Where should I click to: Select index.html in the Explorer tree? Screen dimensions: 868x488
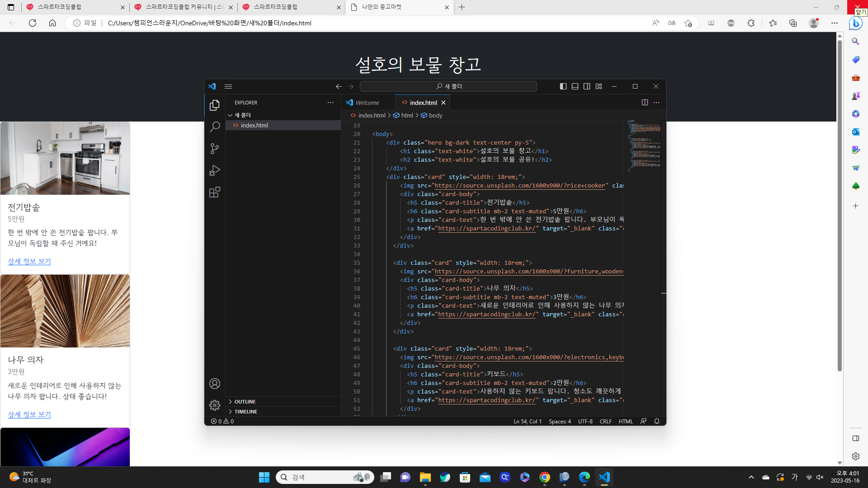coord(283,125)
